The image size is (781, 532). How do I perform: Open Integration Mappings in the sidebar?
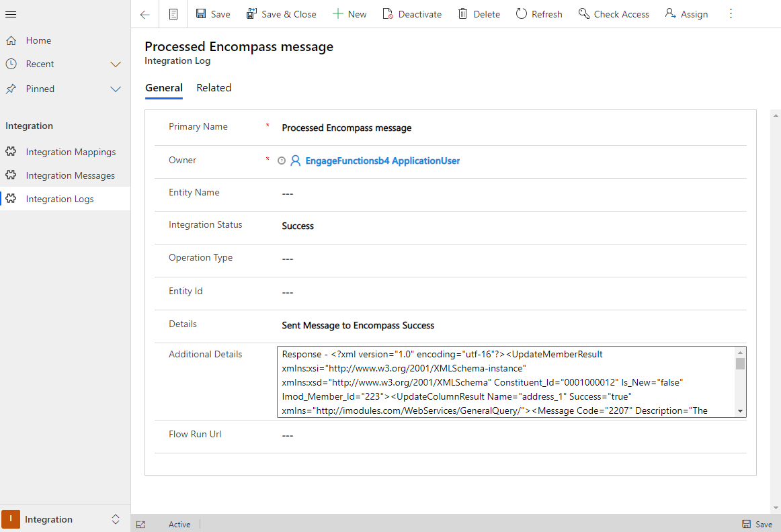click(x=71, y=152)
